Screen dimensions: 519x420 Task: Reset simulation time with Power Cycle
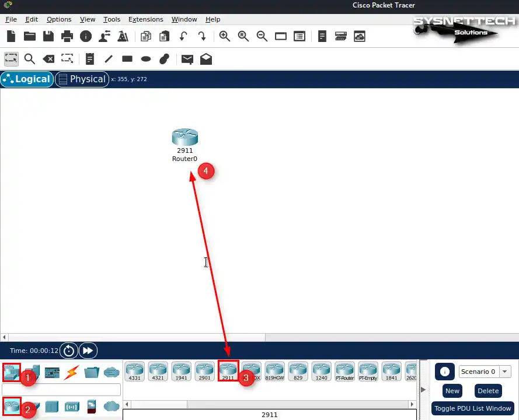tap(69, 351)
